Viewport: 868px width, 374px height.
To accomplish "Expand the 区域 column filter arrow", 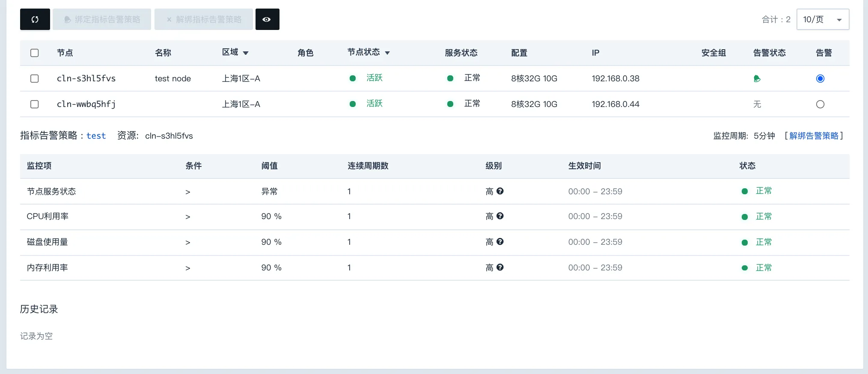I will (246, 53).
